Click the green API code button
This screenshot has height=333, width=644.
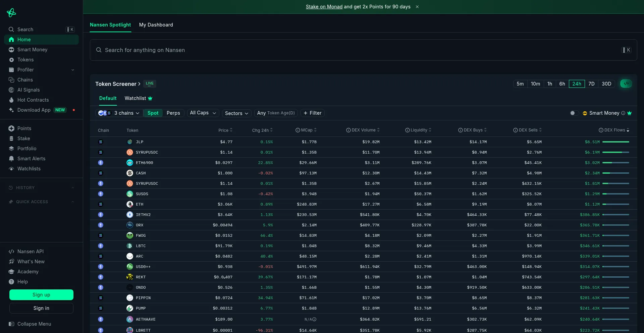click(x=626, y=84)
